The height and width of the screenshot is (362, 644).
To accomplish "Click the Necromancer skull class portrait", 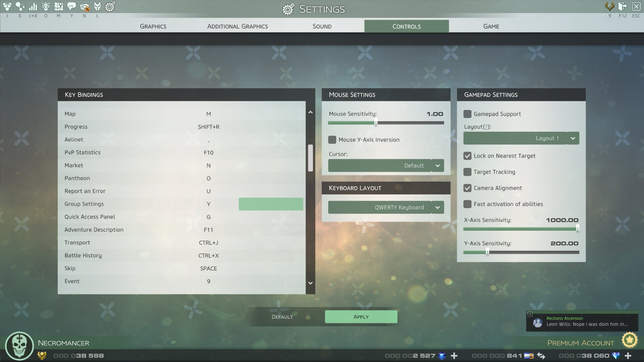I will [19, 346].
